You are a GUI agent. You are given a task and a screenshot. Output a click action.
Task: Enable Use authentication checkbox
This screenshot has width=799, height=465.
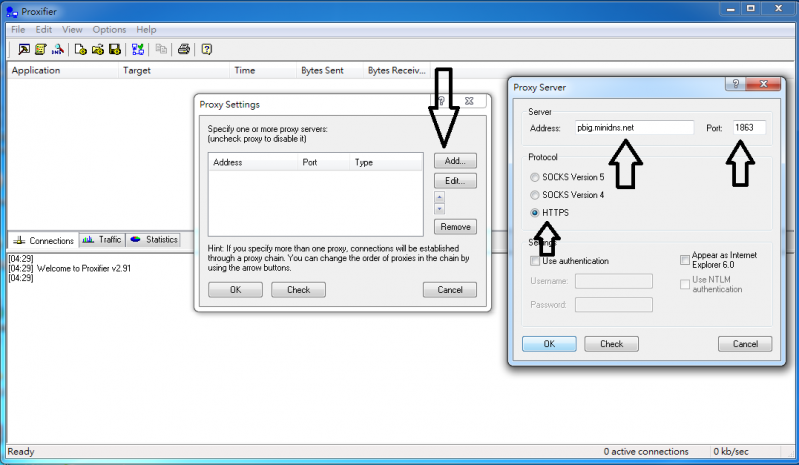[535, 261]
